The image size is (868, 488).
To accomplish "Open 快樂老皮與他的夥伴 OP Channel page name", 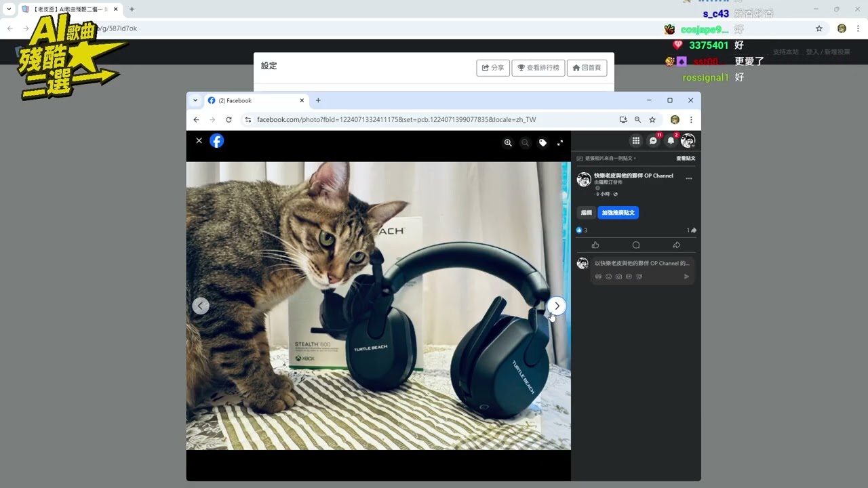I will (x=633, y=176).
